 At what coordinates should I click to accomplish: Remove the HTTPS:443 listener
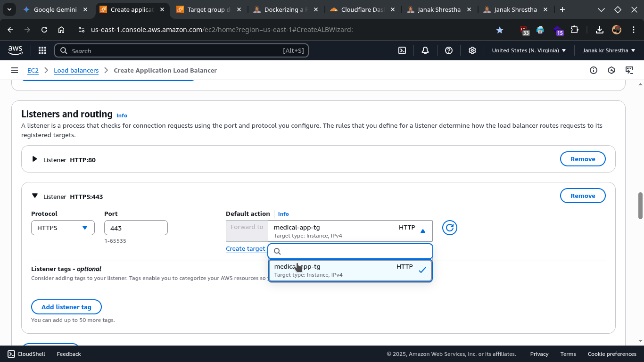tap(583, 196)
